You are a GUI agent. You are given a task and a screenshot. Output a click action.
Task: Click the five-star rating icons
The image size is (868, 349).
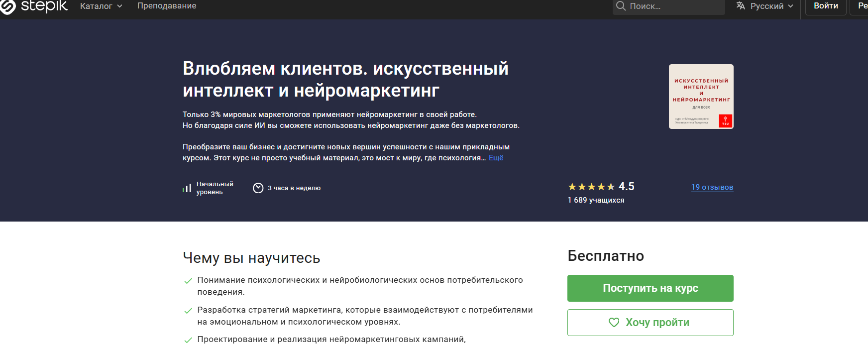pos(591,187)
